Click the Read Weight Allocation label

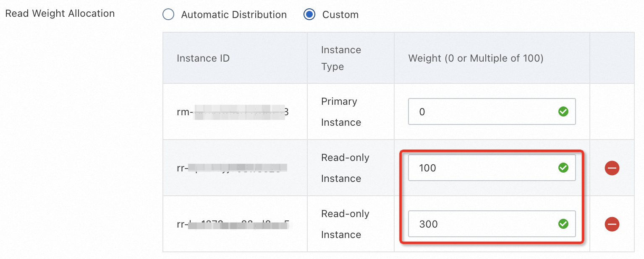(x=60, y=13)
